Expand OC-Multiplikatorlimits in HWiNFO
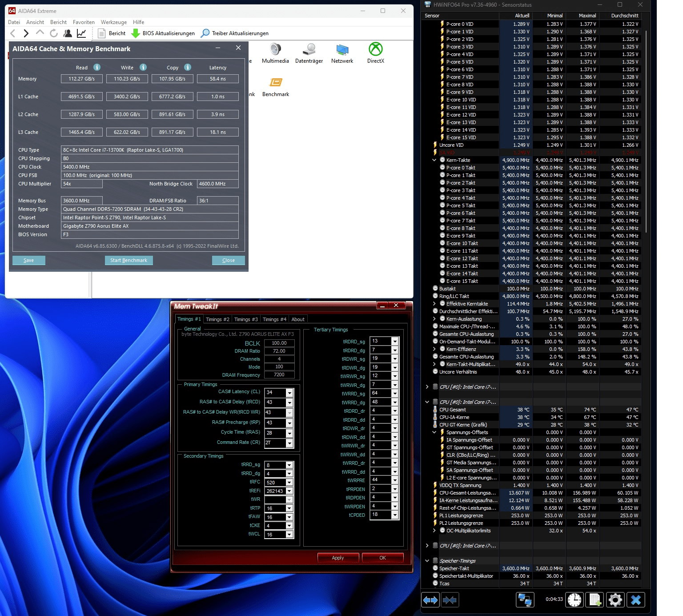This screenshot has width=683, height=616. [x=434, y=531]
